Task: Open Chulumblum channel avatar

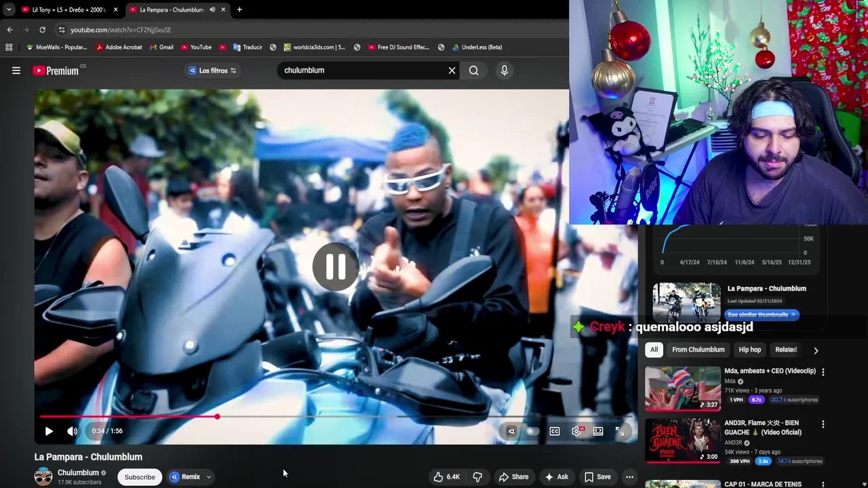Action: pos(43,476)
